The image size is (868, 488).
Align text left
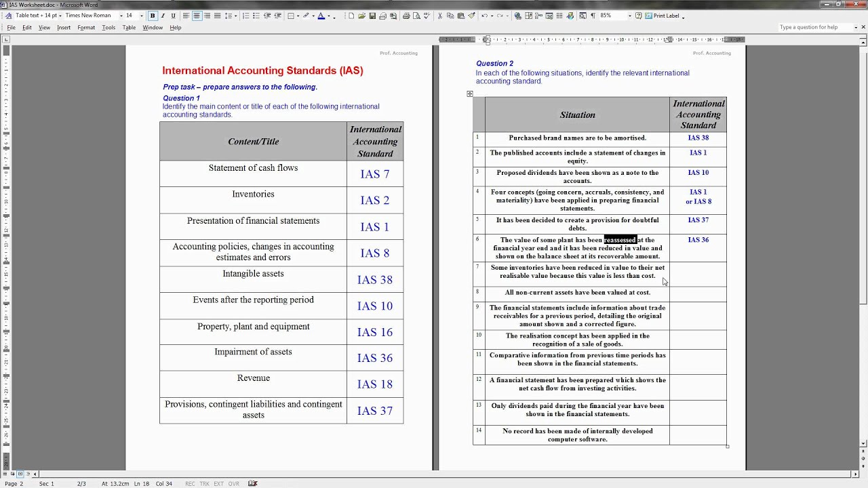click(x=186, y=16)
